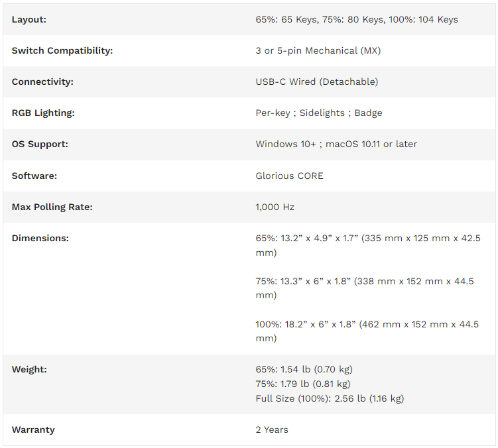Click the Software: row label
This screenshot has width=498, height=448.
34,176
